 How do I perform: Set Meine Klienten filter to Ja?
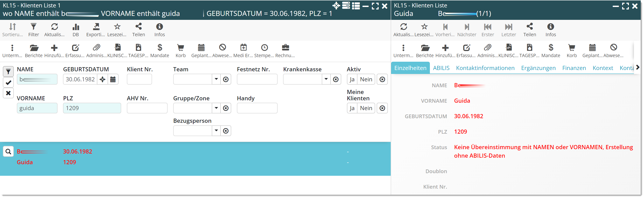[352, 108]
